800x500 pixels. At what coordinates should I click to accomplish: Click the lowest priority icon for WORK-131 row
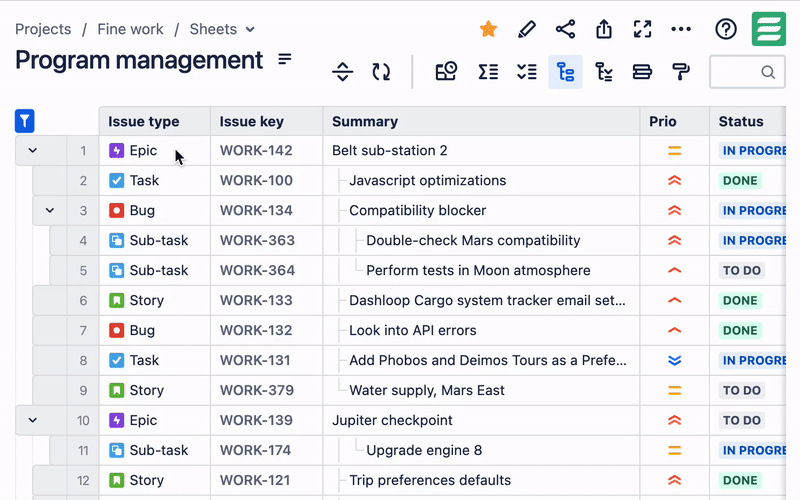click(x=674, y=361)
